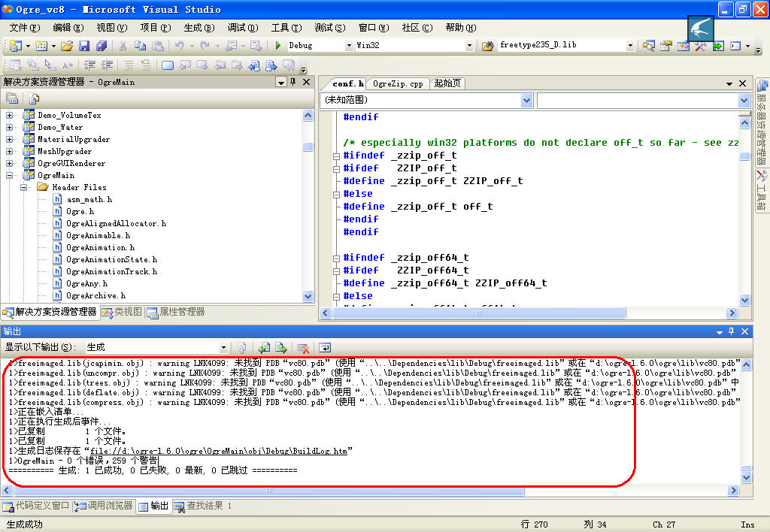Screen dimensions: 770x532
Task: Clear all output with the red X icon
Action: pyautogui.click(x=303, y=348)
